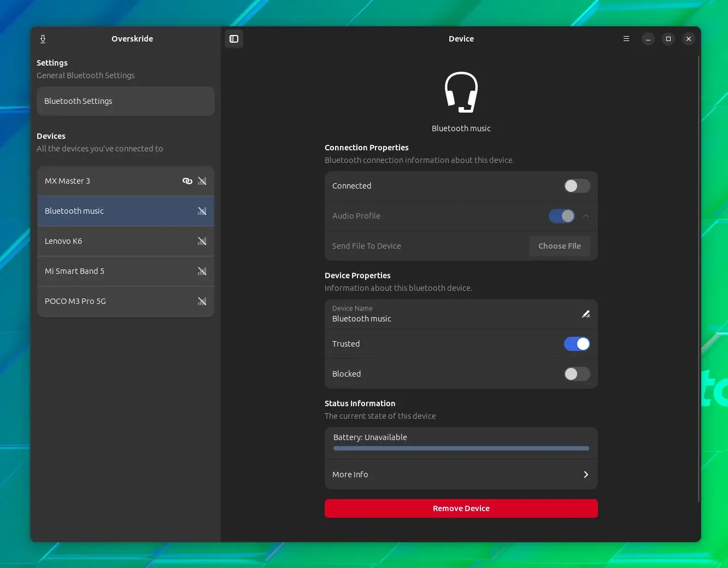728x568 pixels.
Task: Select Bluetooth Settings in the sidebar
Action: coord(126,101)
